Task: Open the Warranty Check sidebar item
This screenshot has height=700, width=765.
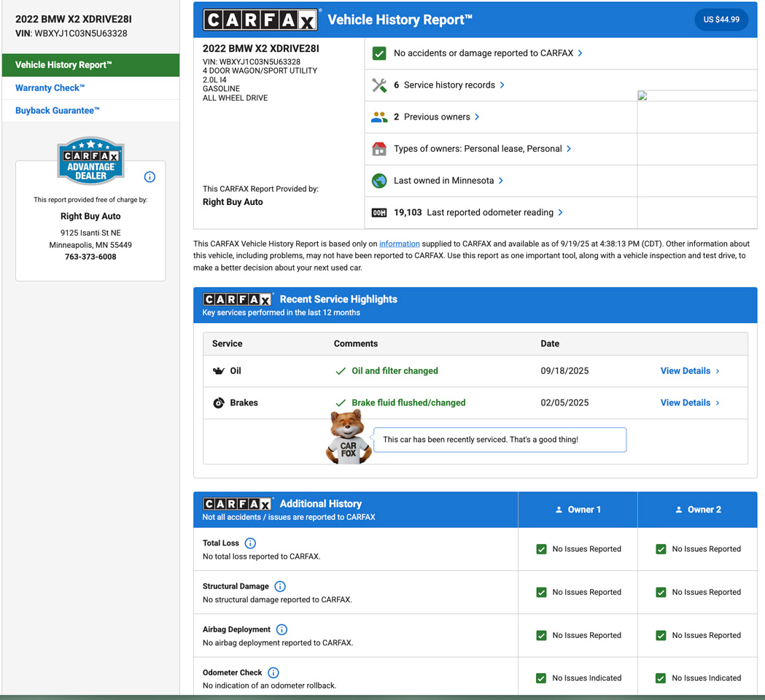Action: click(x=50, y=88)
